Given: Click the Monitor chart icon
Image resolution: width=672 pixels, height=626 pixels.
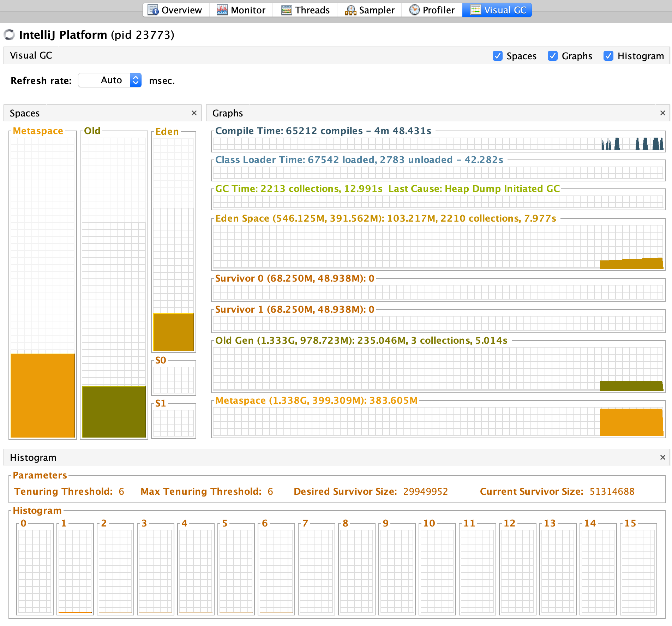Looking at the screenshot, I should tap(222, 10).
